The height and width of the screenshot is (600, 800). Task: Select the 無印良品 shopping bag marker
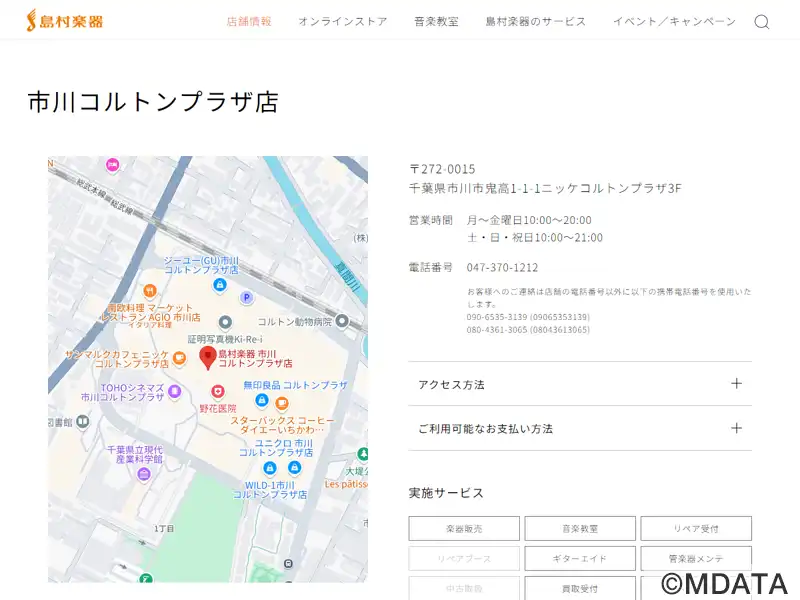(262, 401)
